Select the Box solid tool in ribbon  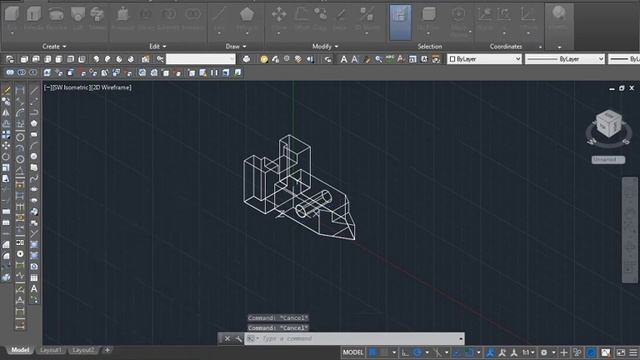(12, 19)
